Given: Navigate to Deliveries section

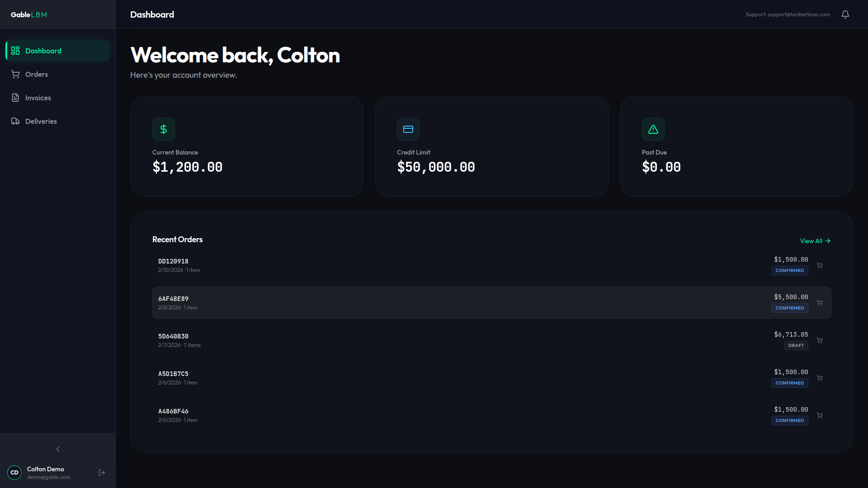Looking at the screenshot, I should pyautogui.click(x=41, y=121).
